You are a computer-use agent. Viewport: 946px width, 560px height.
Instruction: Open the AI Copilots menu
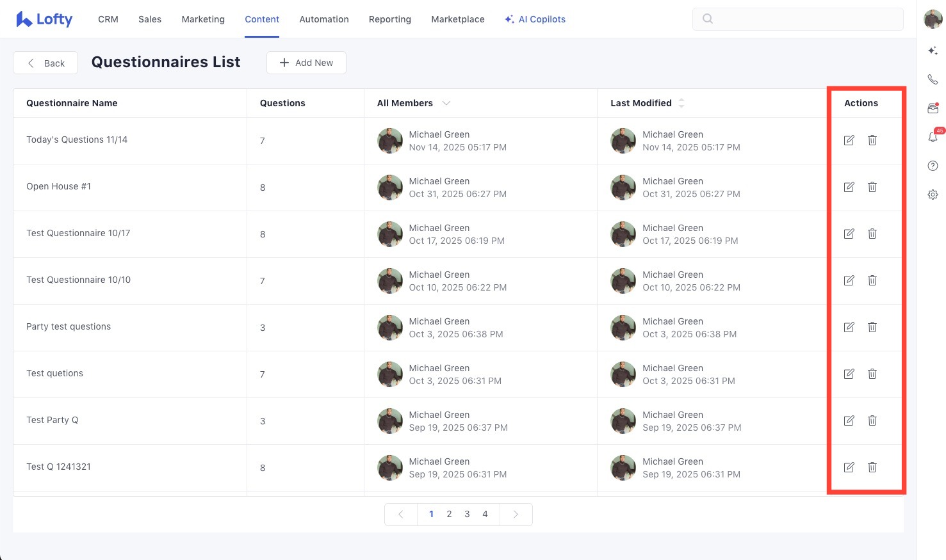pyautogui.click(x=535, y=19)
